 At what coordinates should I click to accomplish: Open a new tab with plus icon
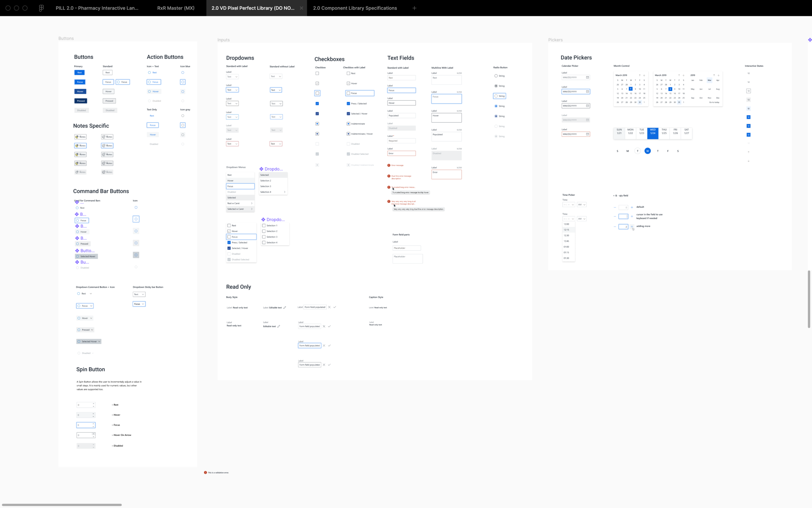(x=414, y=8)
